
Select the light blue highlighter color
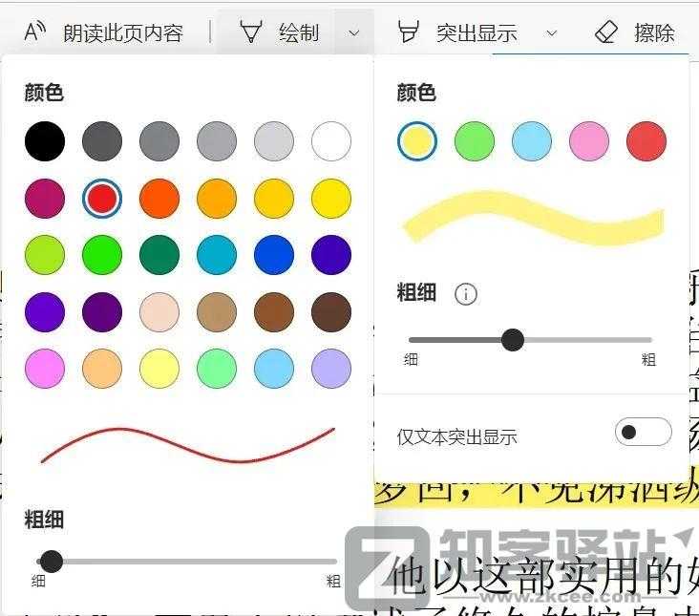(x=532, y=141)
